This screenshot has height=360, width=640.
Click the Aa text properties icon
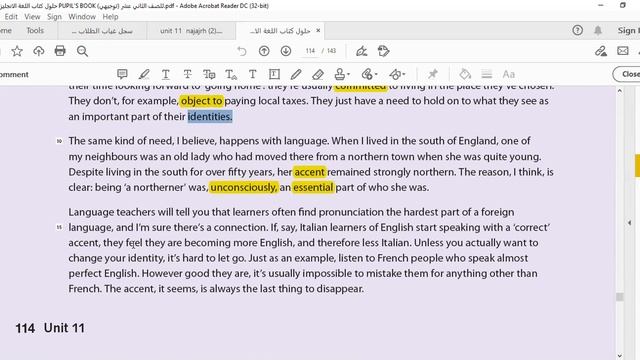click(509, 74)
